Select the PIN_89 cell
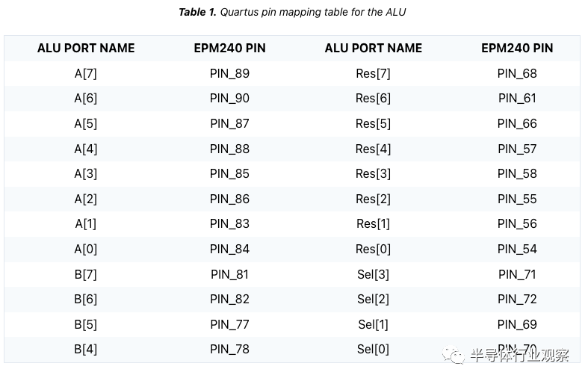The width and height of the screenshot is (588, 381). [x=229, y=73]
